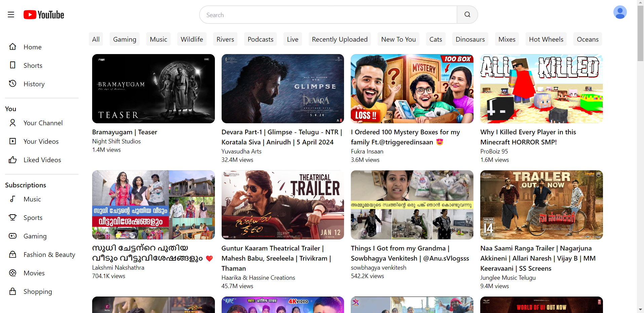This screenshot has height=313, width=644.
Task: Open the 100 Mystery Boxes thumbnail
Action: 412,89
